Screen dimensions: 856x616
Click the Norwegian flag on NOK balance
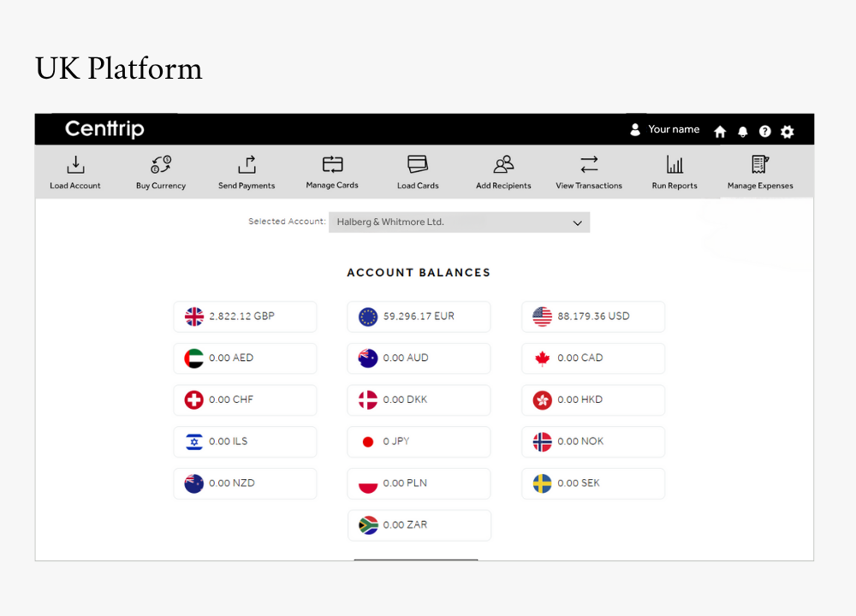pyautogui.click(x=542, y=441)
